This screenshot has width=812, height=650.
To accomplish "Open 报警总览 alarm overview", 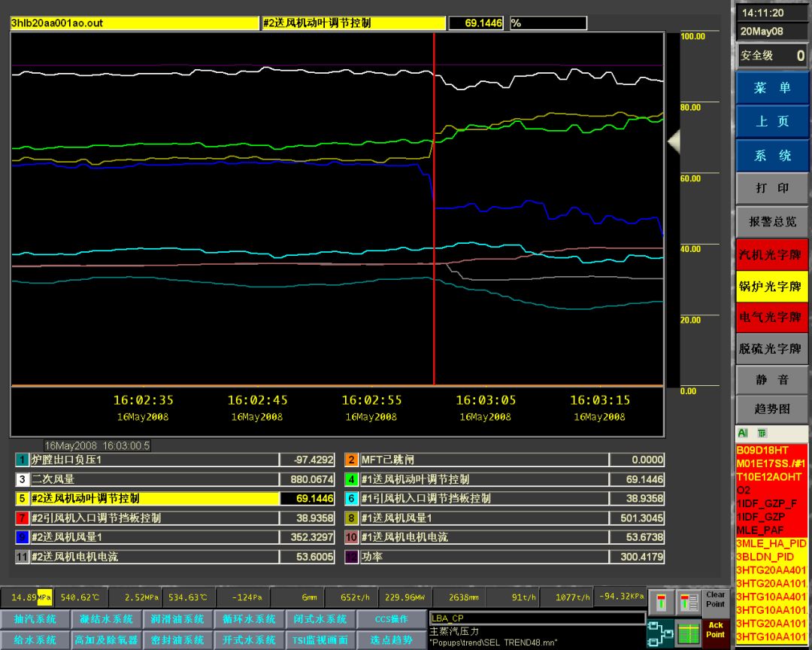I will point(771,221).
